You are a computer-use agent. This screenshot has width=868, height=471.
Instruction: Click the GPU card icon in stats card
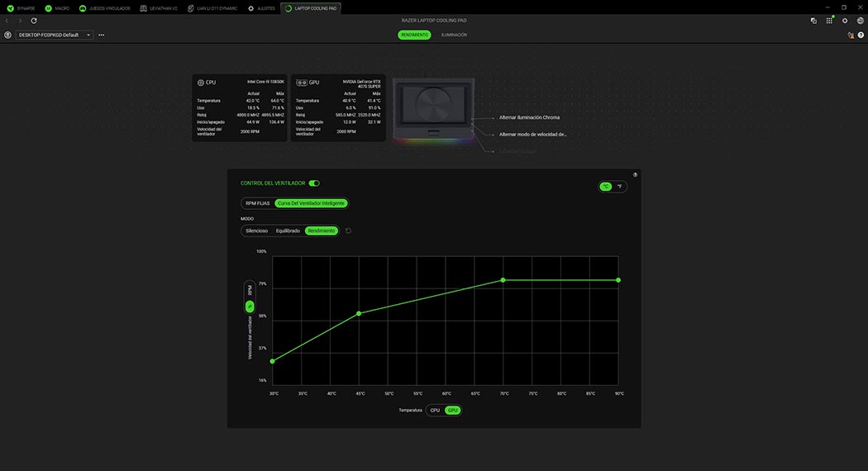tap(302, 83)
